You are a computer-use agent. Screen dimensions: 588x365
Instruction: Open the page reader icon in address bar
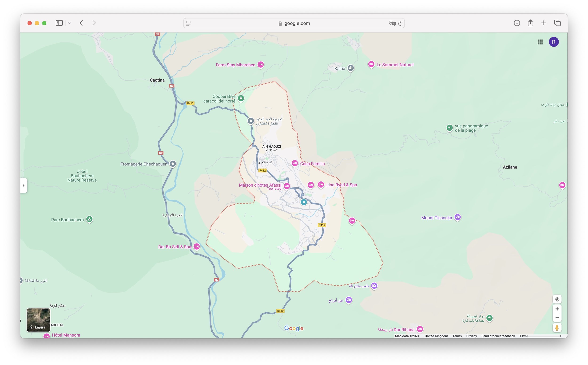188,24
